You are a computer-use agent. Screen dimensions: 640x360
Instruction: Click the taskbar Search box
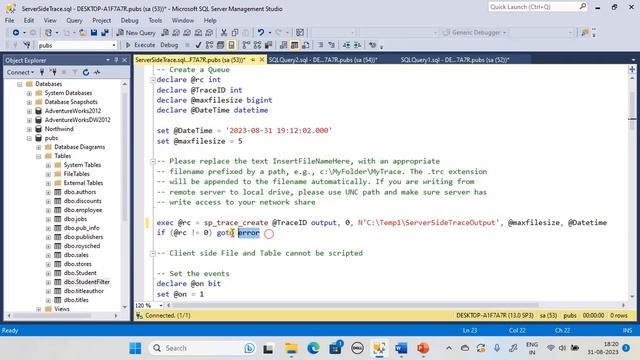point(203,348)
